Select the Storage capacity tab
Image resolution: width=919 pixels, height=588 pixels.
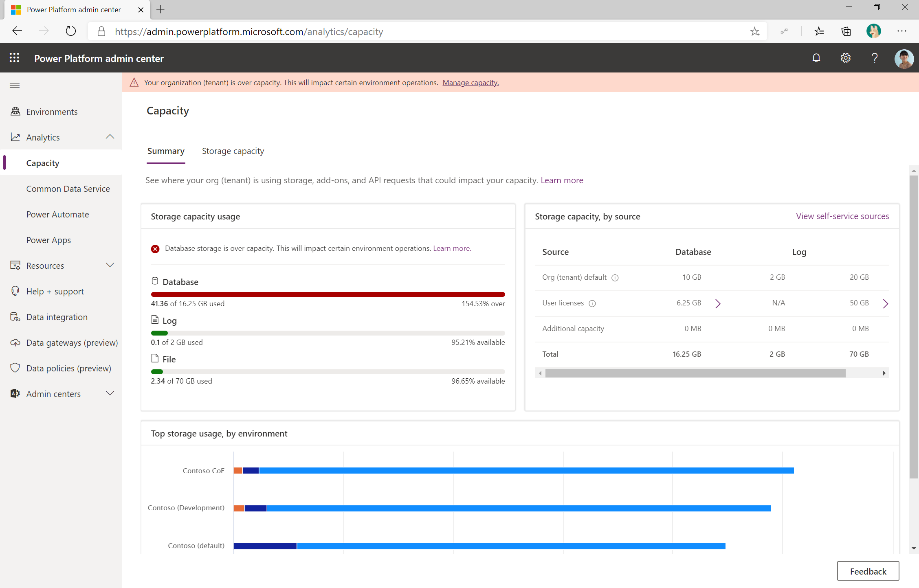pyautogui.click(x=233, y=151)
